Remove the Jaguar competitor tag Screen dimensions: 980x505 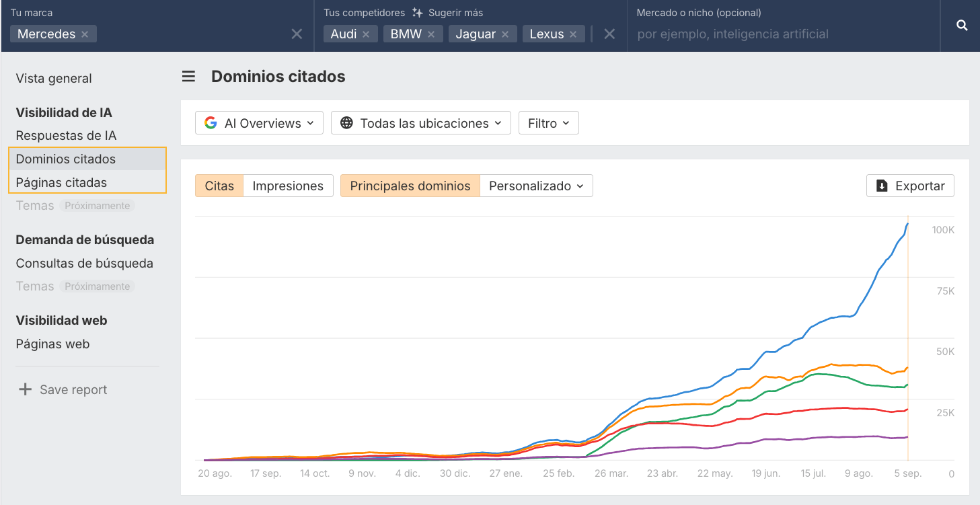coord(505,34)
